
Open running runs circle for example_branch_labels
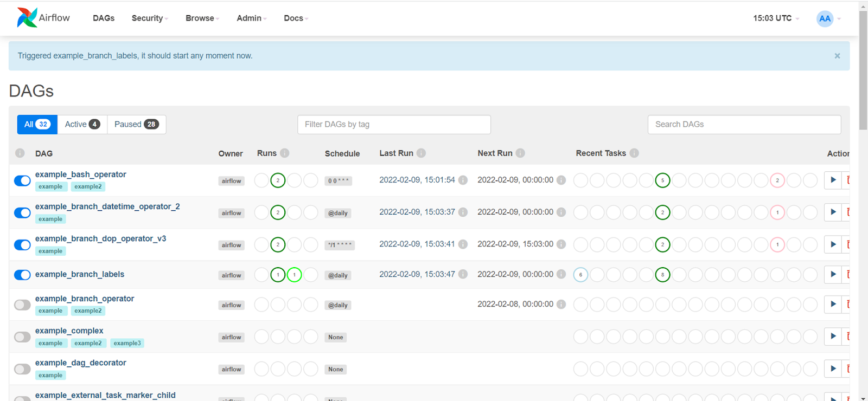pyautogui.click(x=295, y=275)
